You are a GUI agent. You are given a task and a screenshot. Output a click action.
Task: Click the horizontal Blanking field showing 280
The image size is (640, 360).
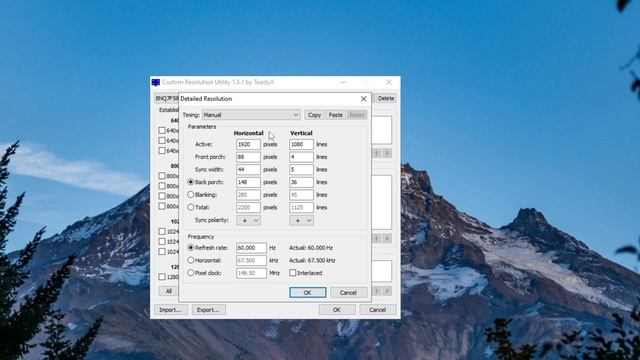point(248,195)
